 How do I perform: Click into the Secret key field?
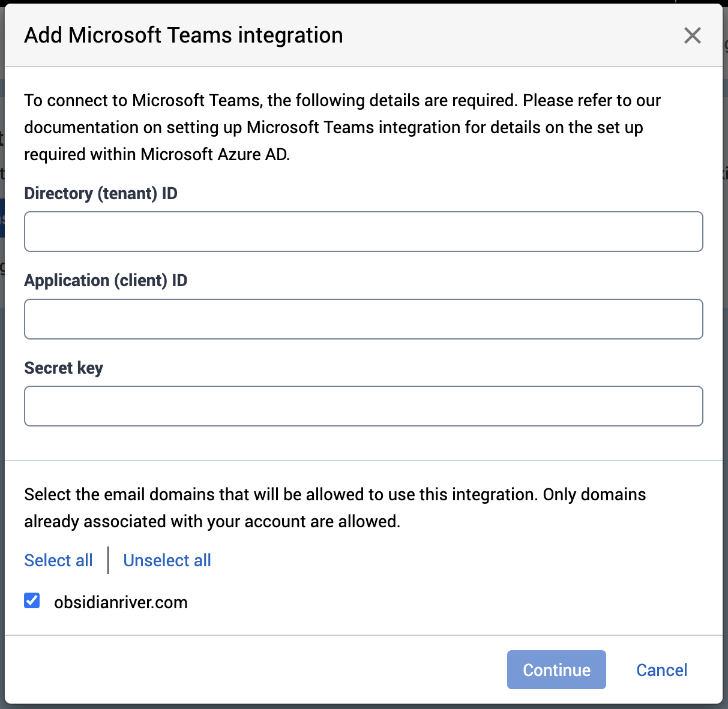point(363,406)
